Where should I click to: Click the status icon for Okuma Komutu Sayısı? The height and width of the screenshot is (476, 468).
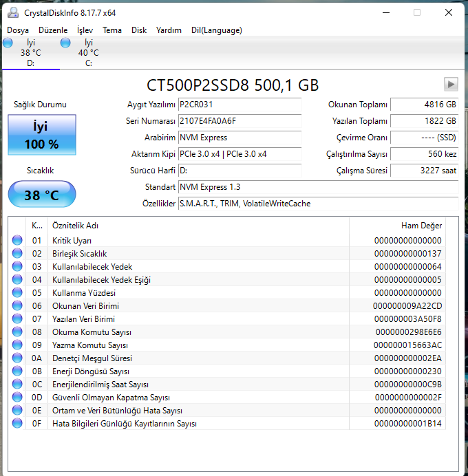17,332
